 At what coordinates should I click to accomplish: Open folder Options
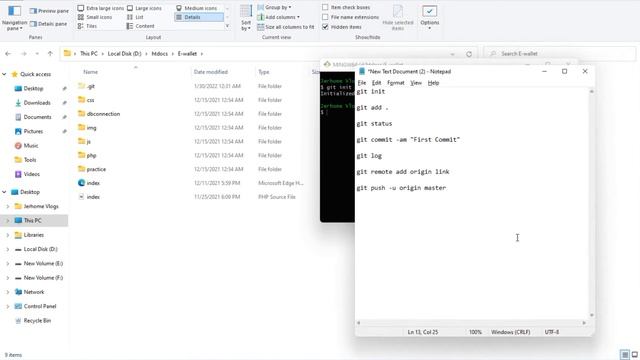pos(429,17)
